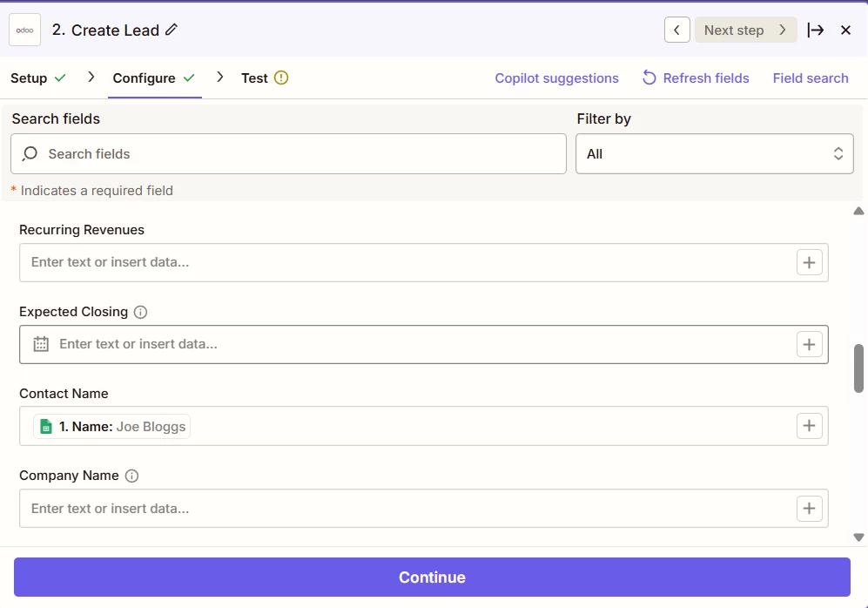The width and height of the screenshot is (868, 608).
Task: Close the Create Lead panel
Action: click(x=845, y=30)
